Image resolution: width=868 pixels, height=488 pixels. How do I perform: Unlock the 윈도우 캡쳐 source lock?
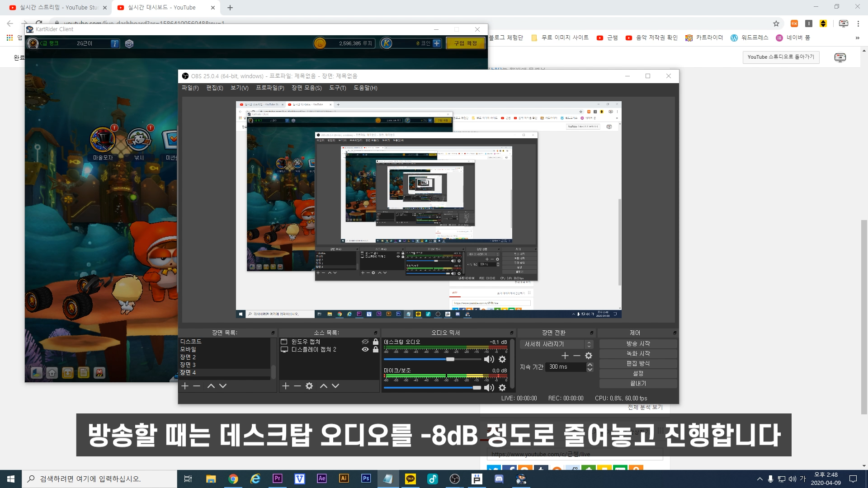(376, 342)
